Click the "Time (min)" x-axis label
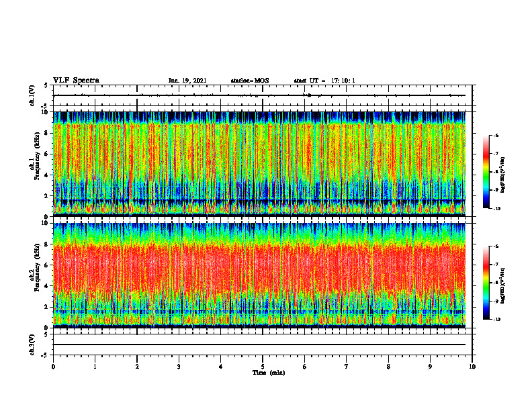Image resolution: width=532 pixels, height=411 pixels. pos(269,373)
